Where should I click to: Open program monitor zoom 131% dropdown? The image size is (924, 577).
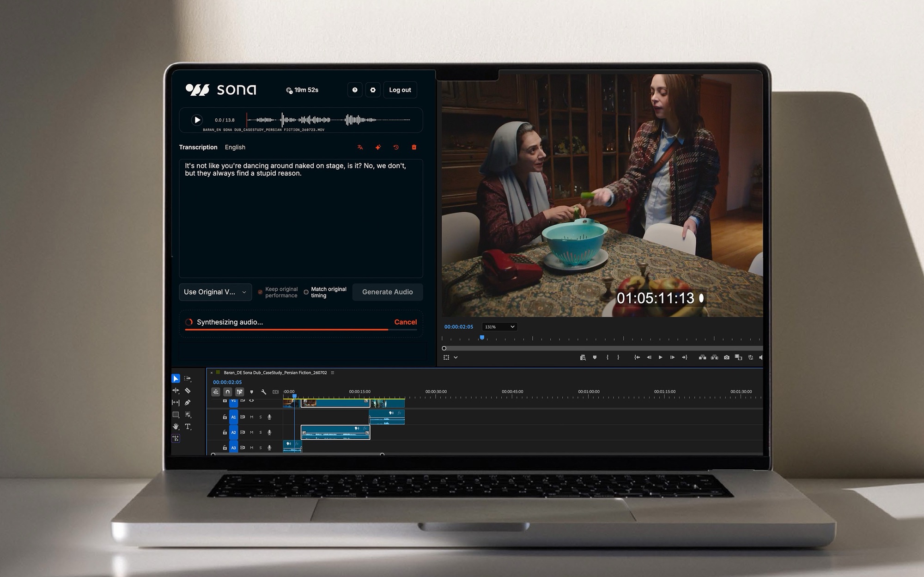[499, 327]
